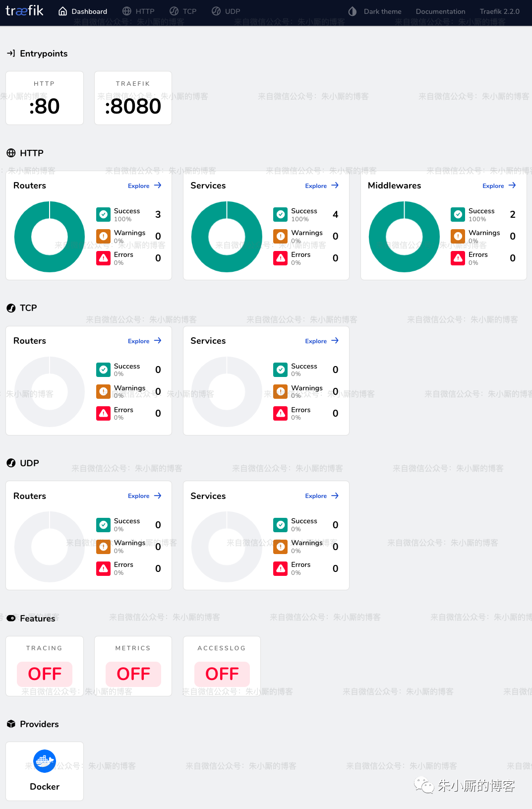Screen dimensions: 532x809
Task: Click the Dashboard home icon
Action: (x=63, y=11)
